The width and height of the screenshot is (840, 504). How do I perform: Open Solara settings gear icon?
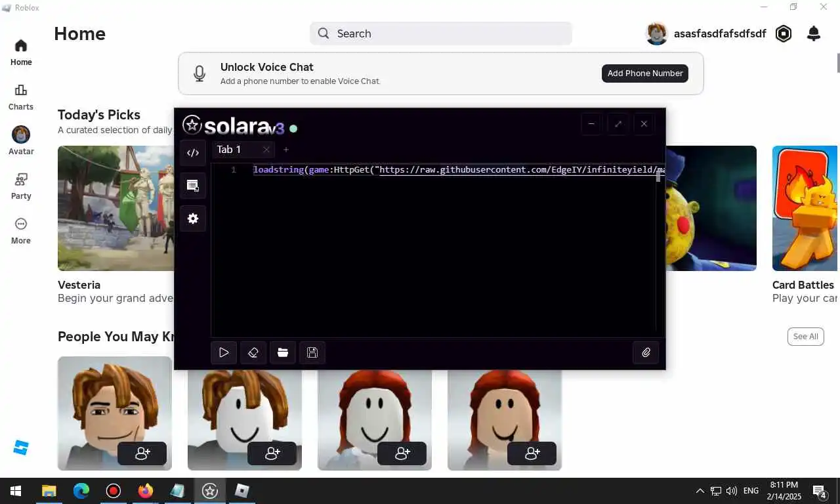point(193,219)
